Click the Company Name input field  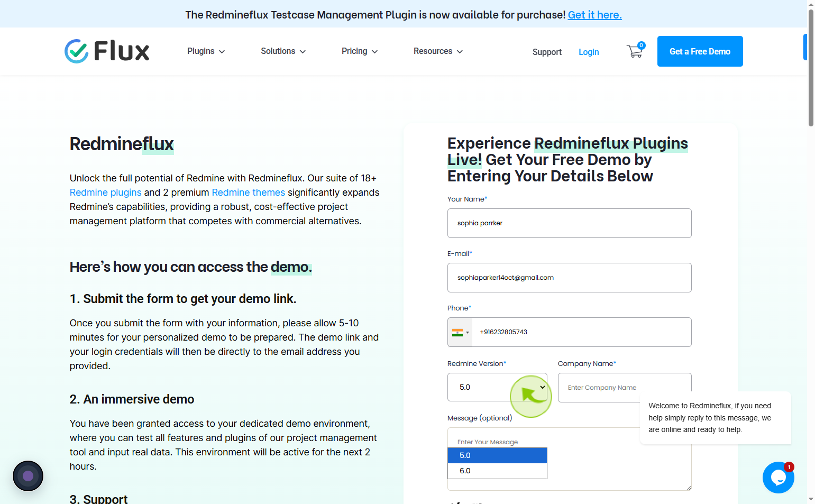(x=624, y=388)
